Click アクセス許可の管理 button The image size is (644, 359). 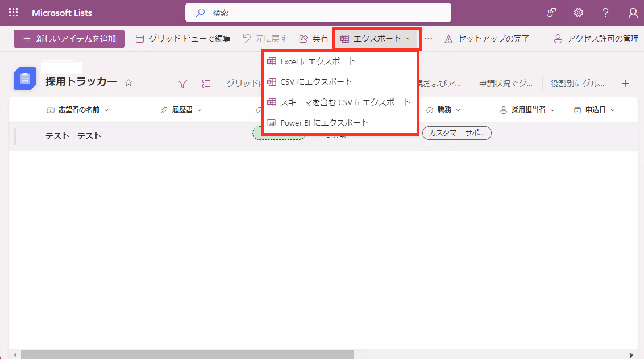(596, 39)
